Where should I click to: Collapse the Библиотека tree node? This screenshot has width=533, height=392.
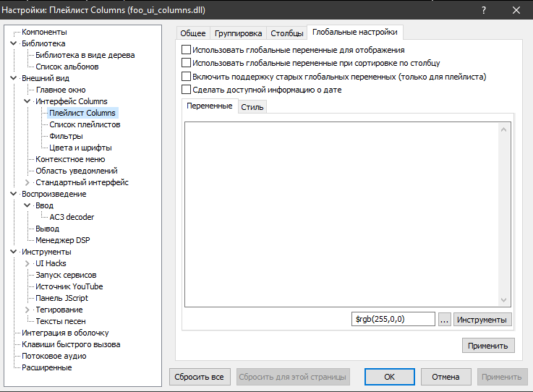coord(14,43)
